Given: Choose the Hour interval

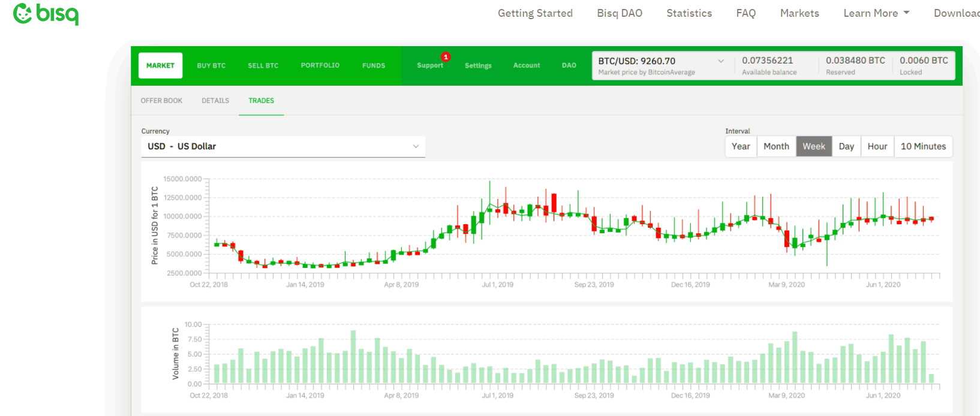Looking at the screenshot, I should coord(877,146).
